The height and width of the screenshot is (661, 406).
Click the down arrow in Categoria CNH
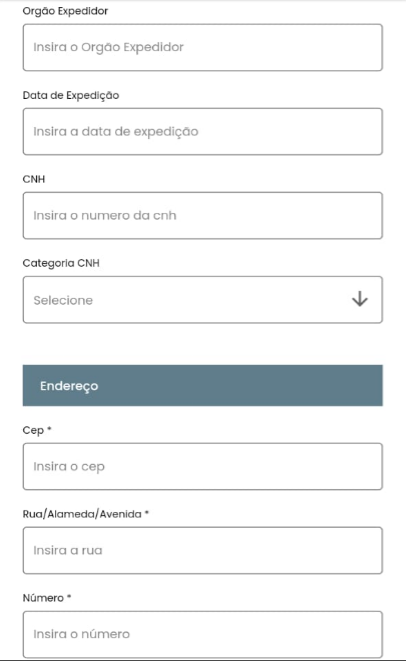point(360,299)
